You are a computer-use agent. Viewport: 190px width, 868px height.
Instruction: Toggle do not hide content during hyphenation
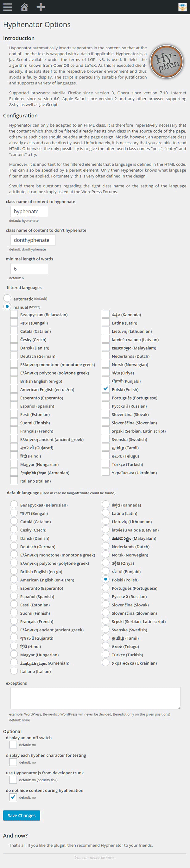pyautogui.click(x=13, y=797)
